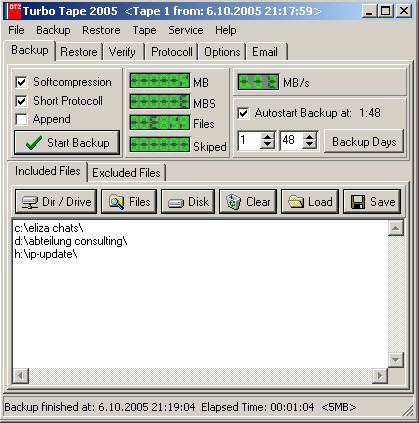Switch to the Protocoll tab

pos(172,52)
